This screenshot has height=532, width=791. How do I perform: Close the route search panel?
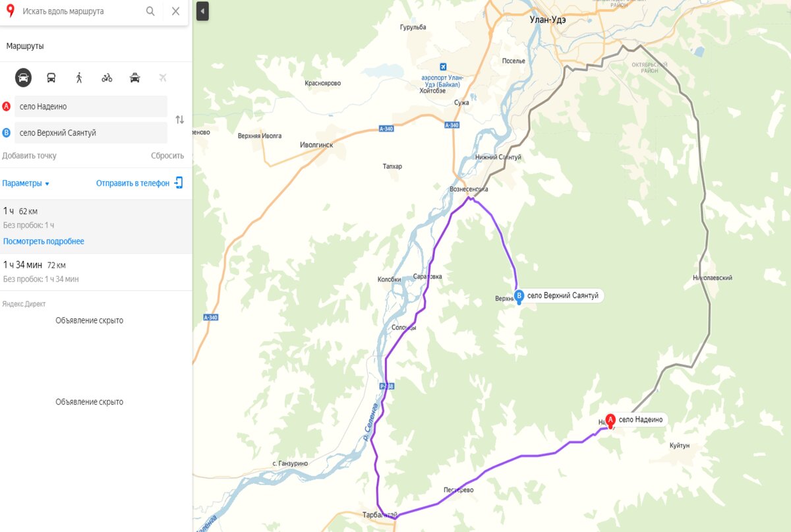coord(175,11)
